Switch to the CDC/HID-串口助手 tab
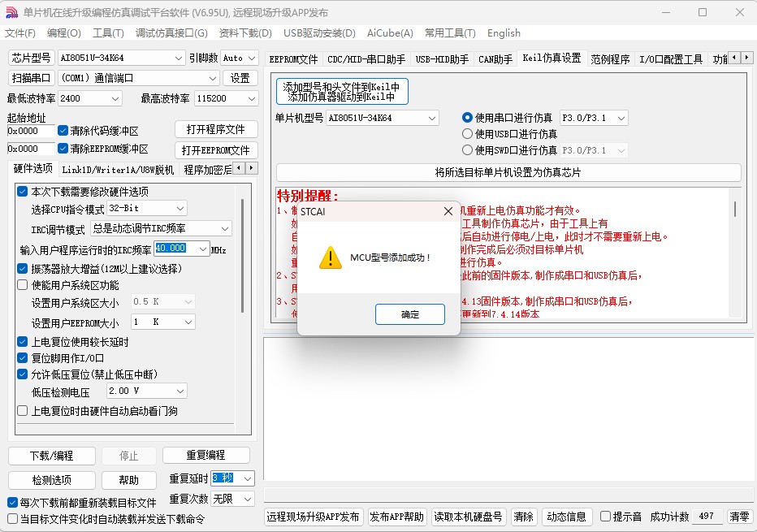 point(366,59)
